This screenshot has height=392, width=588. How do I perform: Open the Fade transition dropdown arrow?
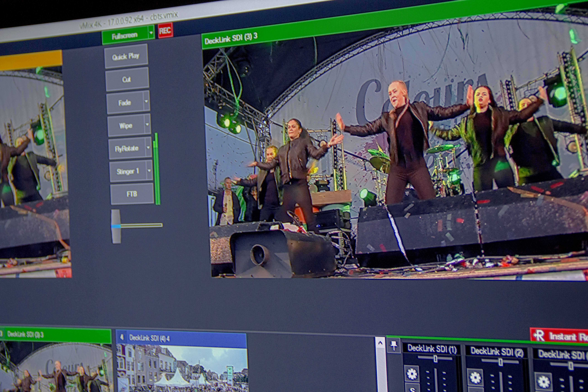coord(147,101)
